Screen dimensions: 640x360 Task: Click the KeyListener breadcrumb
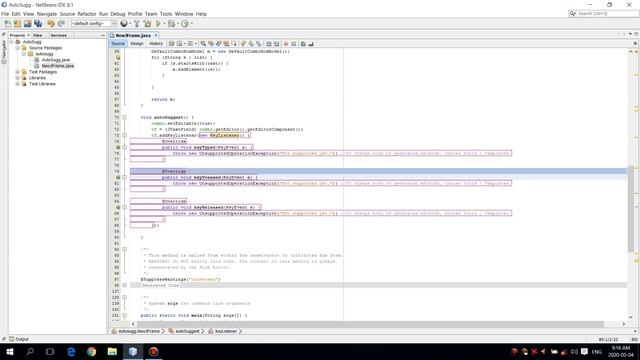[225, 331]
